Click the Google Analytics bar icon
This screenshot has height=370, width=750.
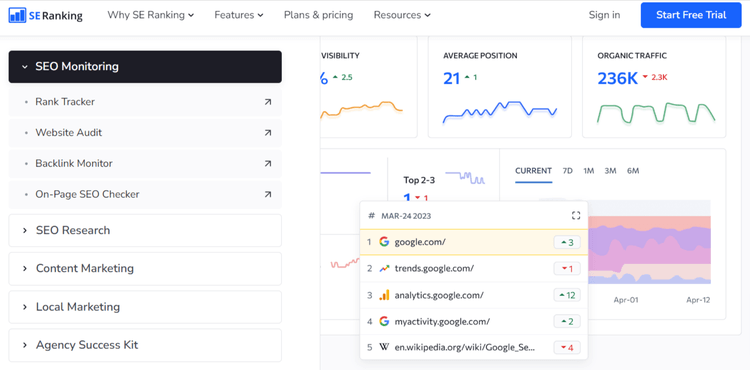click(x=384, y=295)
